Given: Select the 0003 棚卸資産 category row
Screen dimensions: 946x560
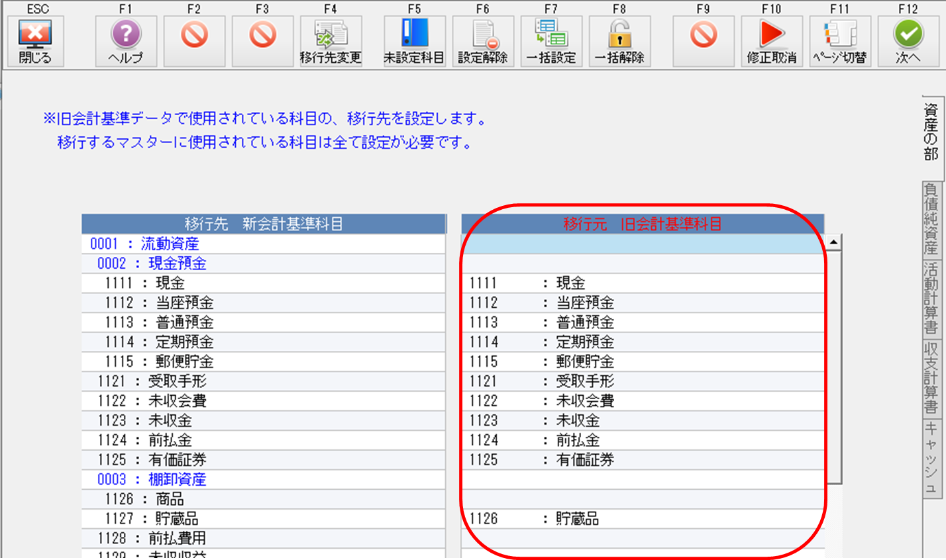Looking at the screenshot, I should (263, 479).
